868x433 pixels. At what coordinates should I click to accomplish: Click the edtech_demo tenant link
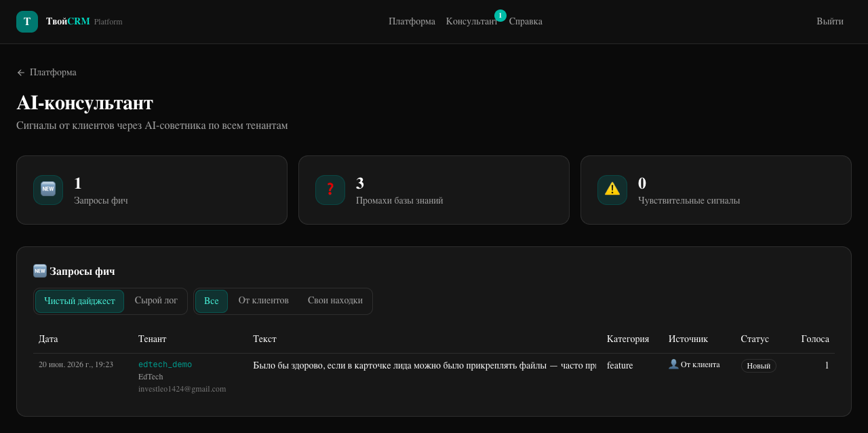pyautogui.click(x=165, y=365)
